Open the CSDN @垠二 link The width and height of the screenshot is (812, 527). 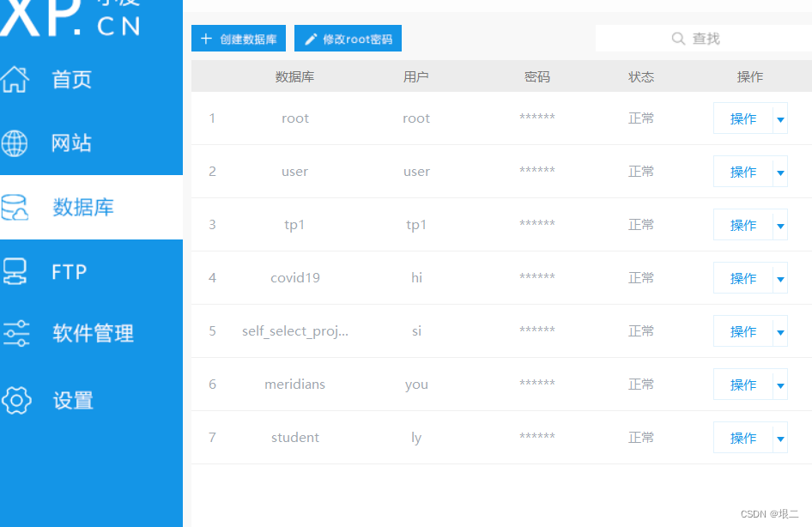click(772, 512)
